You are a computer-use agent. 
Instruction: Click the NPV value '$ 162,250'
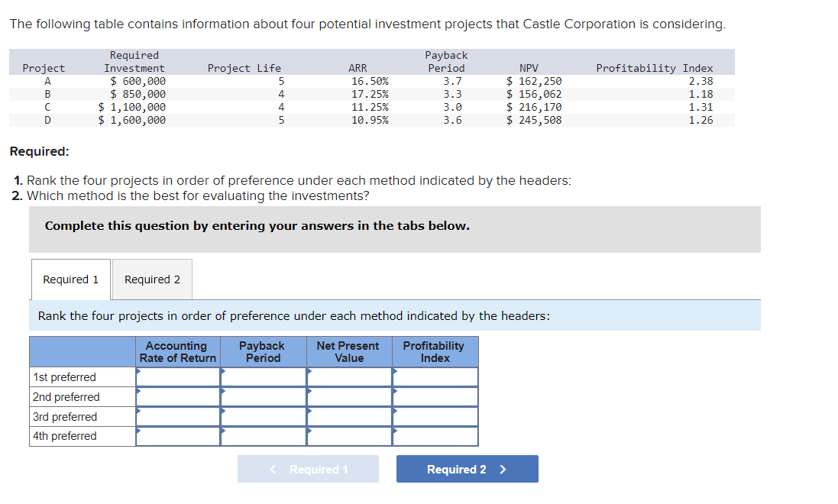pyautogui.click(x=535, y=81)
